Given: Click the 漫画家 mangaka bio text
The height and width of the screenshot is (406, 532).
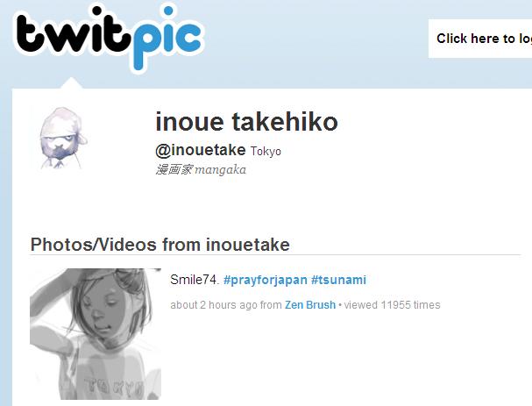Looking at the screenshot, I should 201,169.
